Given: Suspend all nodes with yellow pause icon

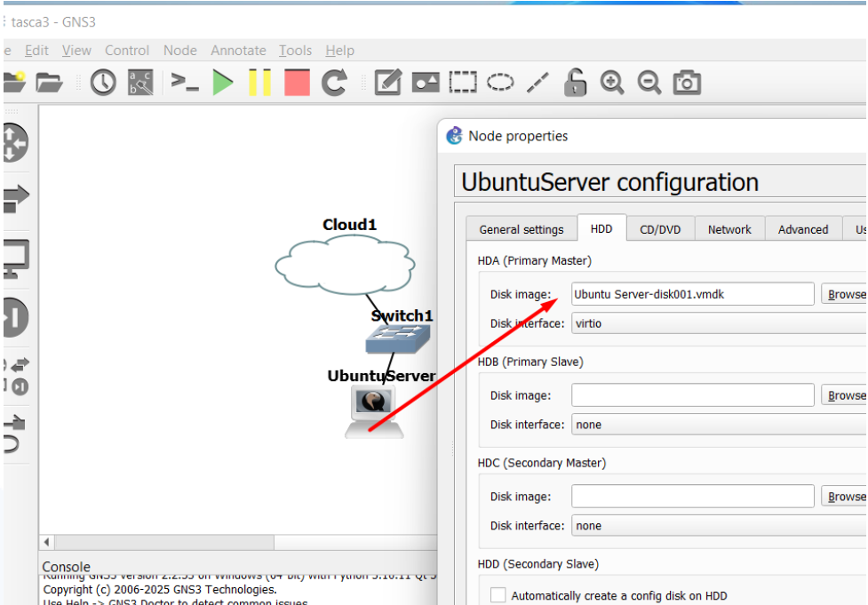Looking at the screenshot, I should point(259,83).
